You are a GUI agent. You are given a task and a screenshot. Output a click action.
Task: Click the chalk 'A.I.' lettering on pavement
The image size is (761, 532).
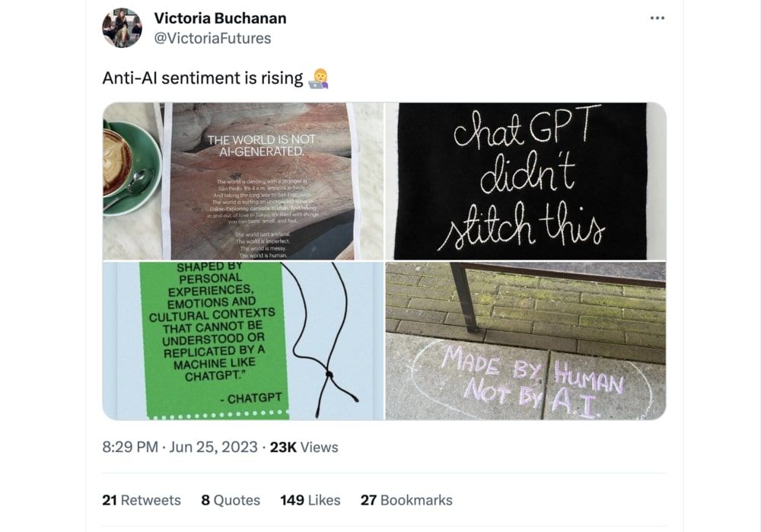pyautogui.click(x=574, y=403)
